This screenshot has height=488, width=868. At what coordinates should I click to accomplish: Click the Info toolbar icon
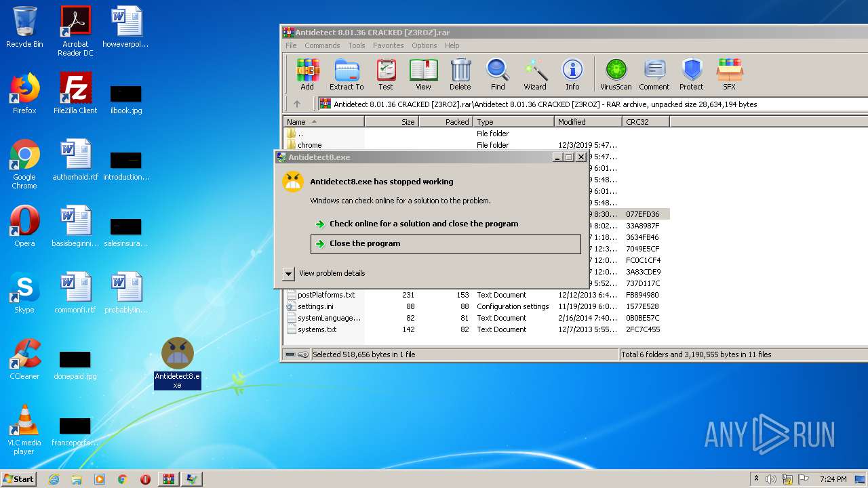coord(572,75)
